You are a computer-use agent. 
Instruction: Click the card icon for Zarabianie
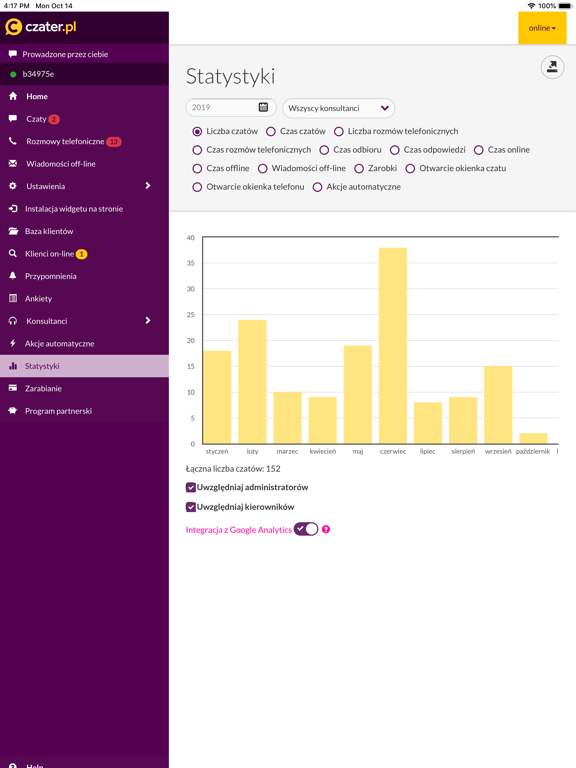click(13, 388)
